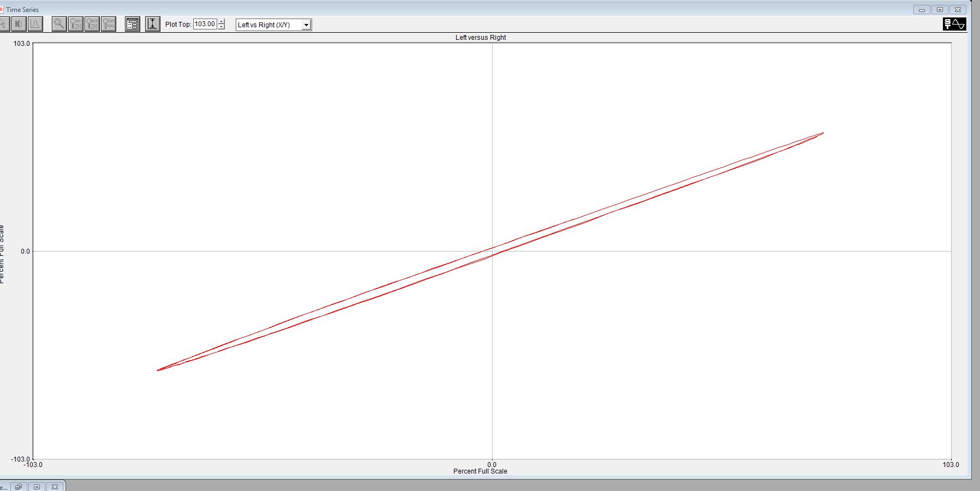Click the Plot Top value field
This screenshot has height=491, width=980.
point(205,24)
